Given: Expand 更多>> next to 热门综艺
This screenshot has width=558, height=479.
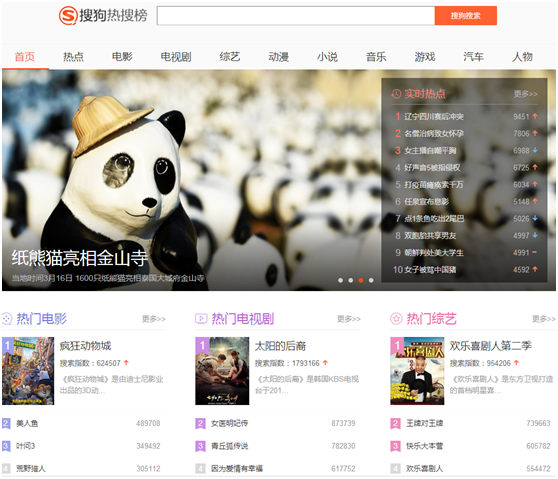Looking at the screenshot, I should click(544, 319).
